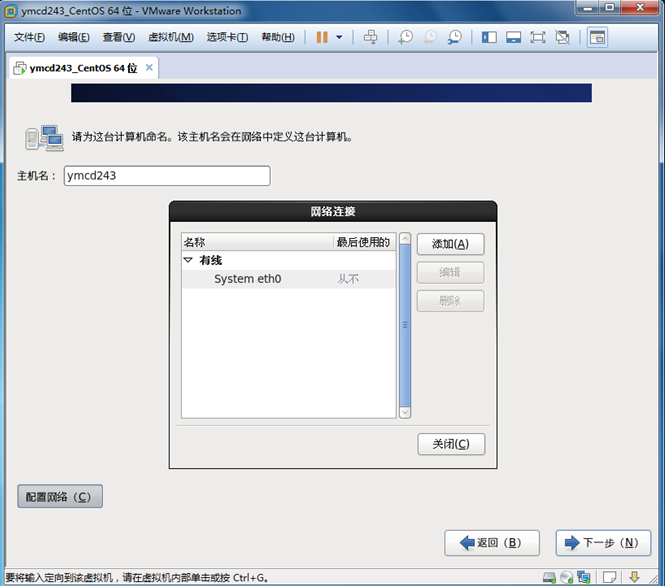Click the console view icon
Screen dimensions: 666x586
click(597, 37)
